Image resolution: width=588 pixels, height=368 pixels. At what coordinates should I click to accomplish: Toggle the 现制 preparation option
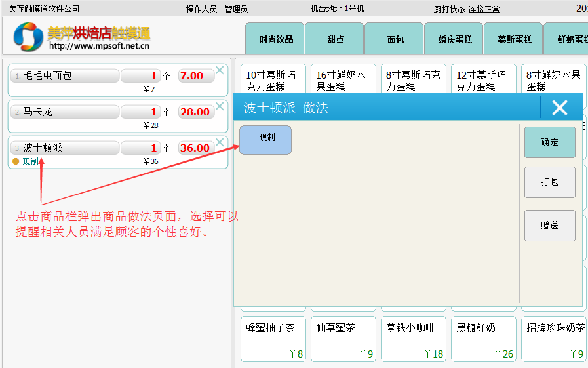(x=265, y=140)
